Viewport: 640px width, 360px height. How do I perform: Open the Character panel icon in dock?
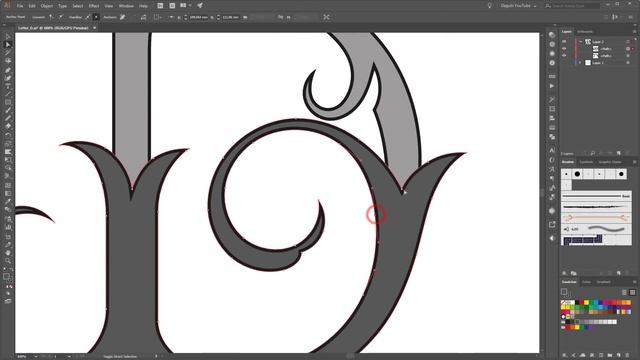[552, 151]
